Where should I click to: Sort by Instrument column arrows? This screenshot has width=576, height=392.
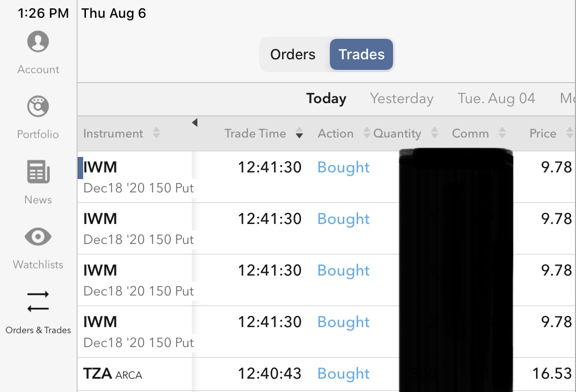coord(156,133)
